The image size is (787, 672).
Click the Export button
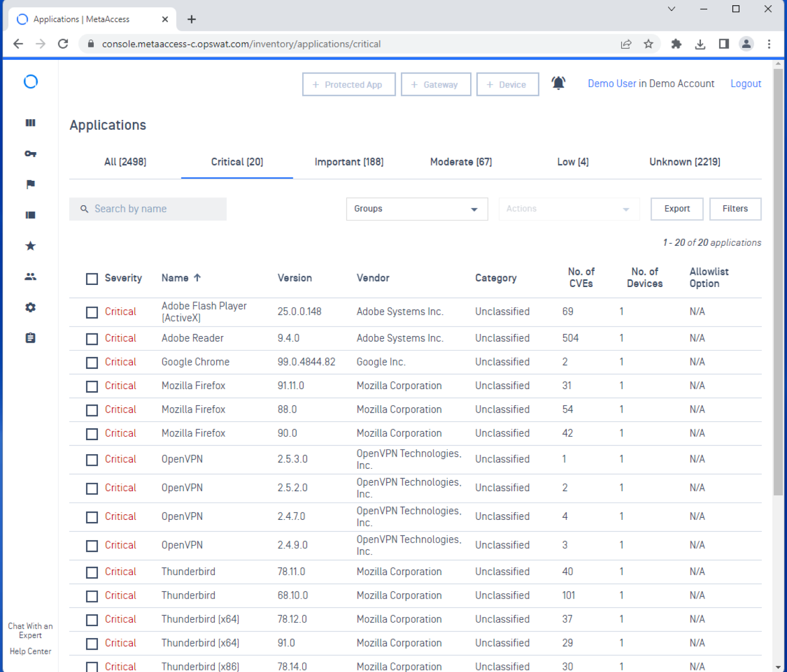(677, 209)
